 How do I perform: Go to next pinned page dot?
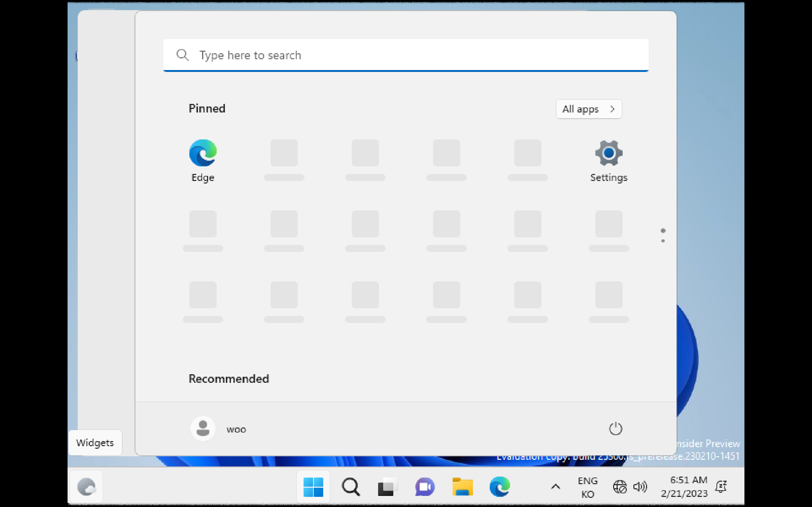click(x=663, y=241)
